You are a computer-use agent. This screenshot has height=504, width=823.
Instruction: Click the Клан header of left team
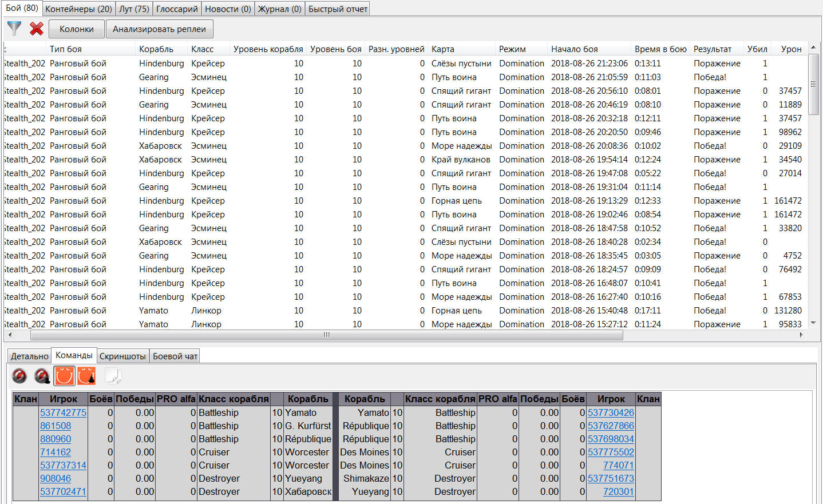tap(26, 399)
